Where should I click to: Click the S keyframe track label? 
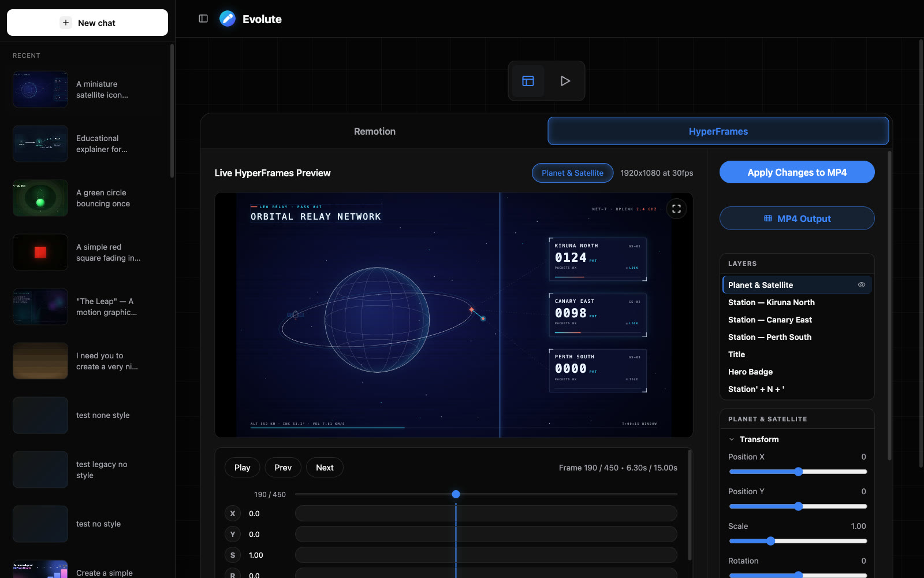point(233,555)
